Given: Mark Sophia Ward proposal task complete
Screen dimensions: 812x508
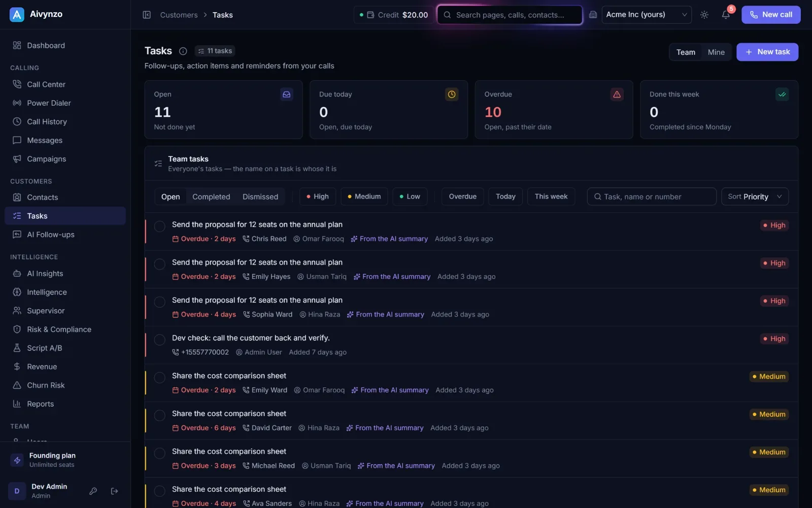Looking at the screenshot, I should tap(159, 302).
